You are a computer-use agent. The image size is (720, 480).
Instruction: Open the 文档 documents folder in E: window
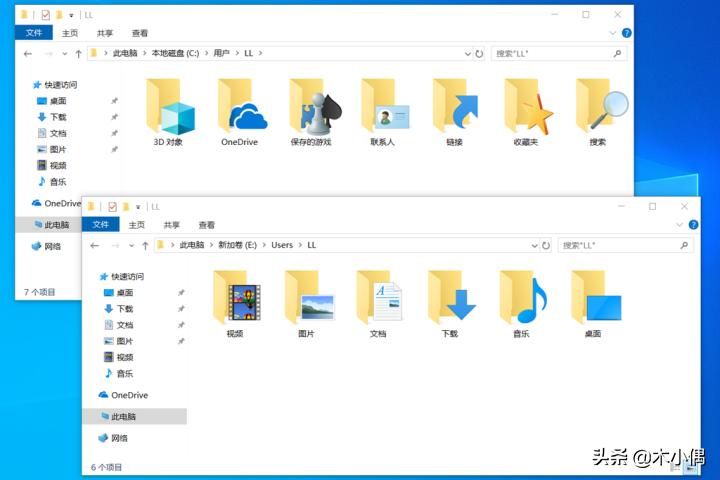[378, 304]
